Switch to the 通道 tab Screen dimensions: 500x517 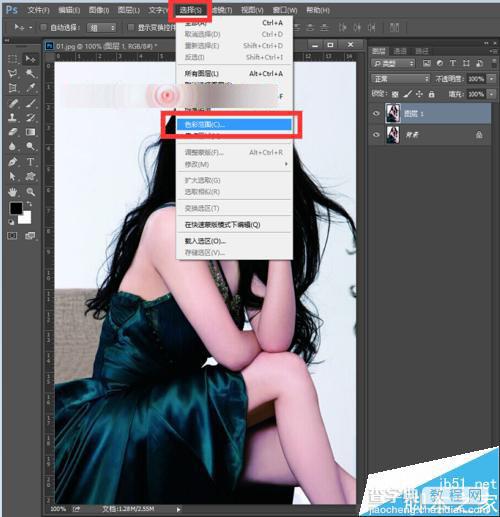pyautogui.click(x=400, y=51)
